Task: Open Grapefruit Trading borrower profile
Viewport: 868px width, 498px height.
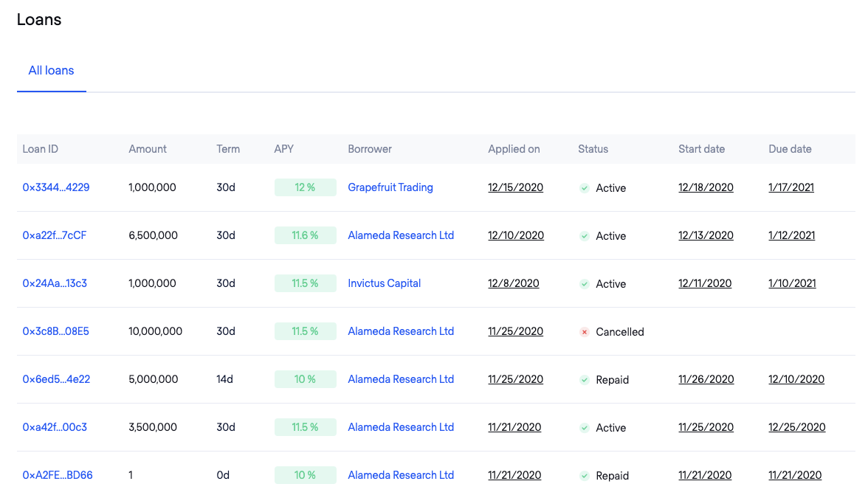Action: (x=390, y=187)
